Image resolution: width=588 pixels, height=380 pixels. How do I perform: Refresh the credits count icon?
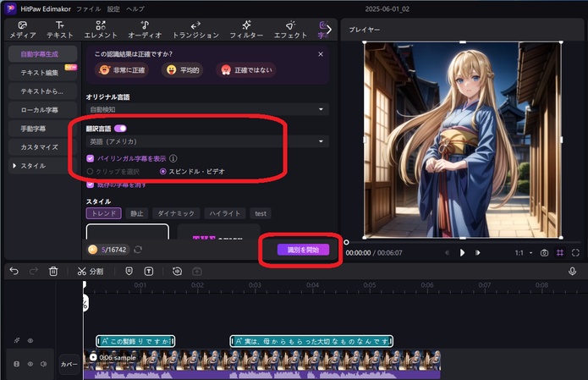138,250
